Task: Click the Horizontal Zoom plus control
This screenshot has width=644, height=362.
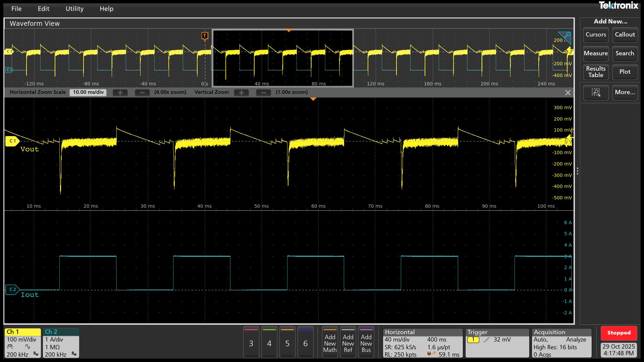Action: (120, 92)
